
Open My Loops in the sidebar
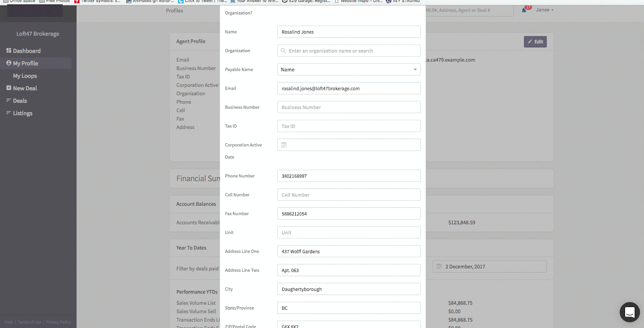(x=25, y=76)
